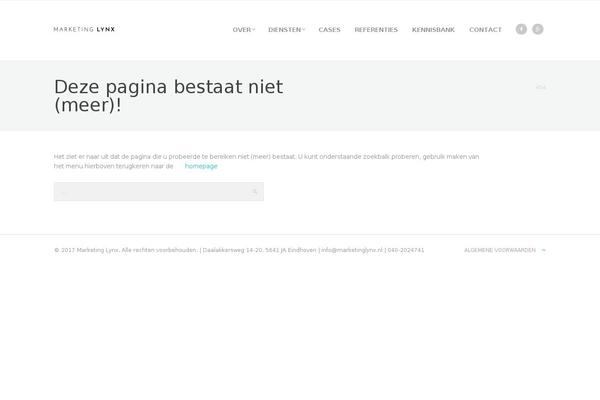Click the heading 'Deze pagina bestaat niet (meer)!'

[168, 96]
